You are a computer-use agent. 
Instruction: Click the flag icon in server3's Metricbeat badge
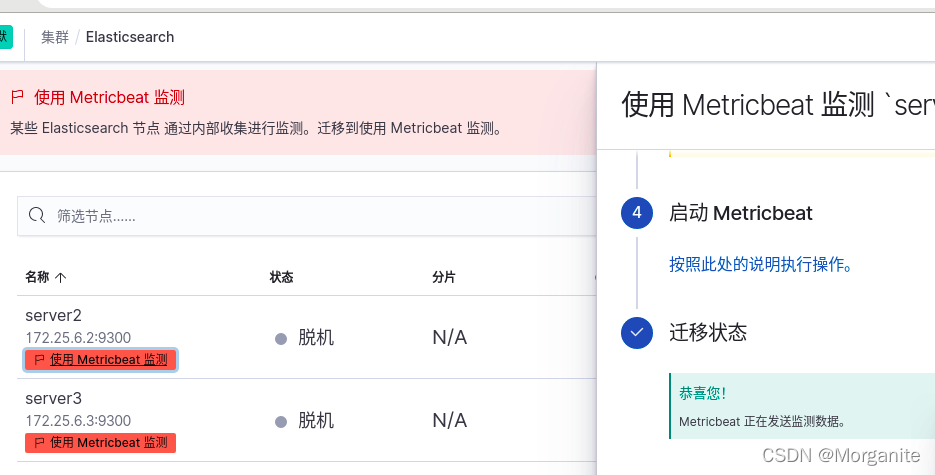pyautogui.click(x=40, y=443)
